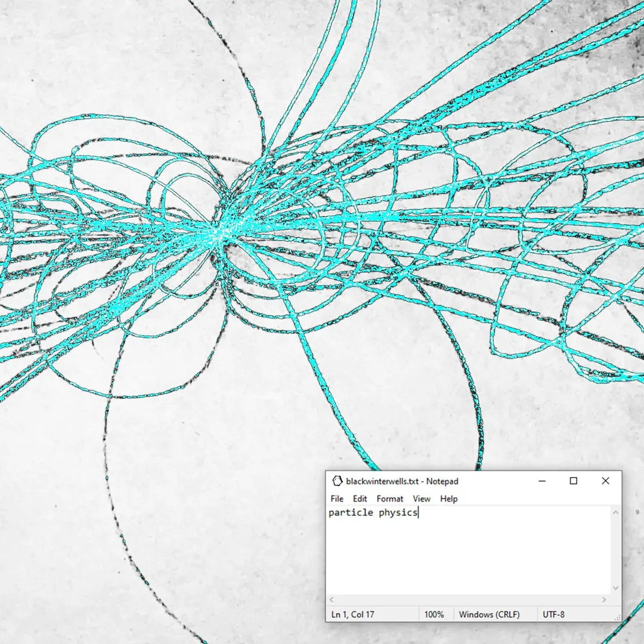Click the vertical scrollbar down arrow
The image size is (644, 644).
[616, 588]
